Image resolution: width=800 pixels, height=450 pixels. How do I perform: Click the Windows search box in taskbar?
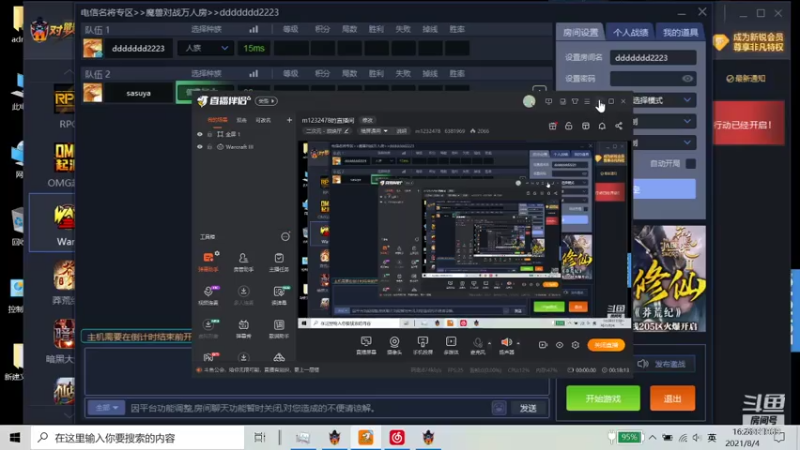(138, 437)
